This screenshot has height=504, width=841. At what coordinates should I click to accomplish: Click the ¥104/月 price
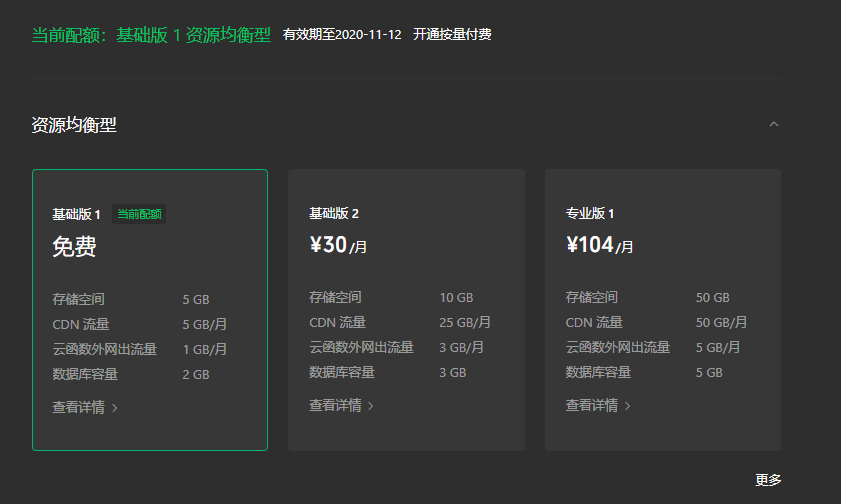[600, 245]
